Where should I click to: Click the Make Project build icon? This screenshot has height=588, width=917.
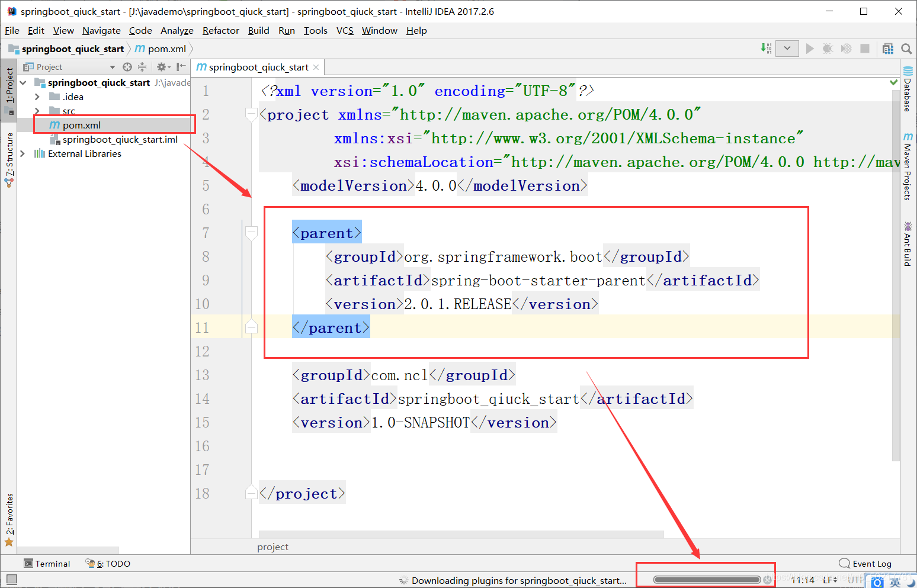[766, 49]
